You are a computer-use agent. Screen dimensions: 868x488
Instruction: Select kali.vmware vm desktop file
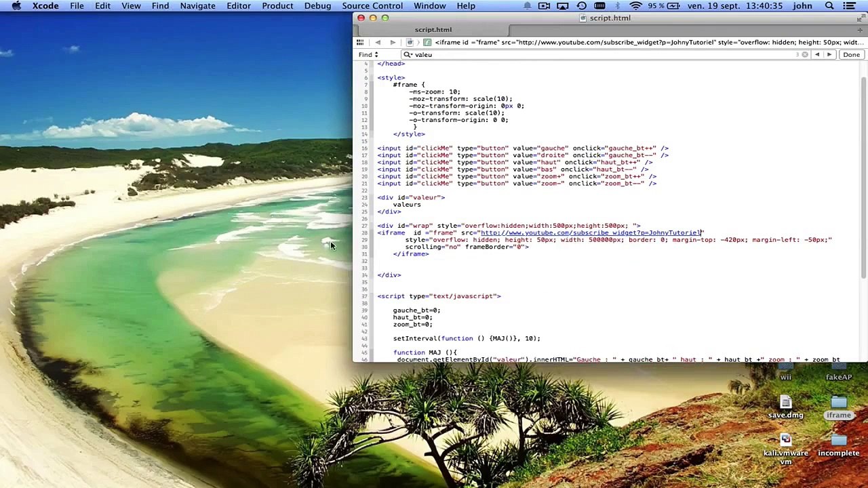[785, 449]
